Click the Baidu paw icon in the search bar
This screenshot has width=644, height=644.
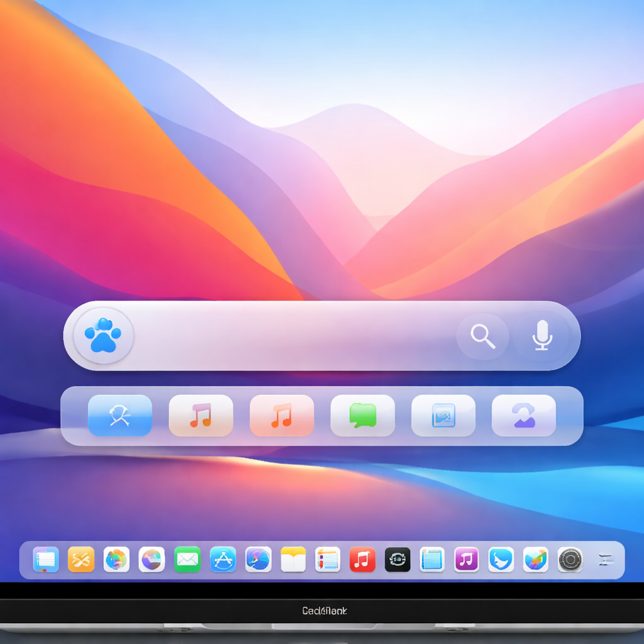tap(103, 336)
